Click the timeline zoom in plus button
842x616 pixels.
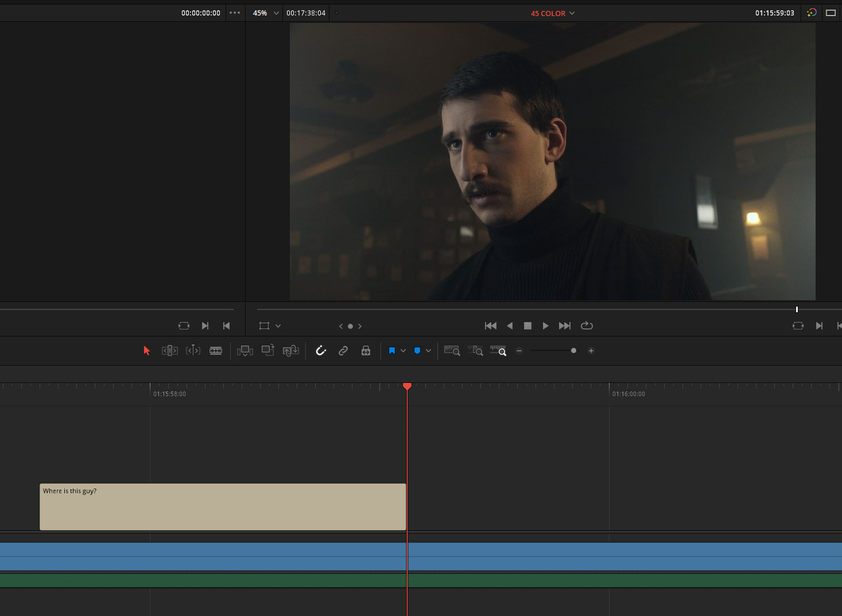coord(591,351)
